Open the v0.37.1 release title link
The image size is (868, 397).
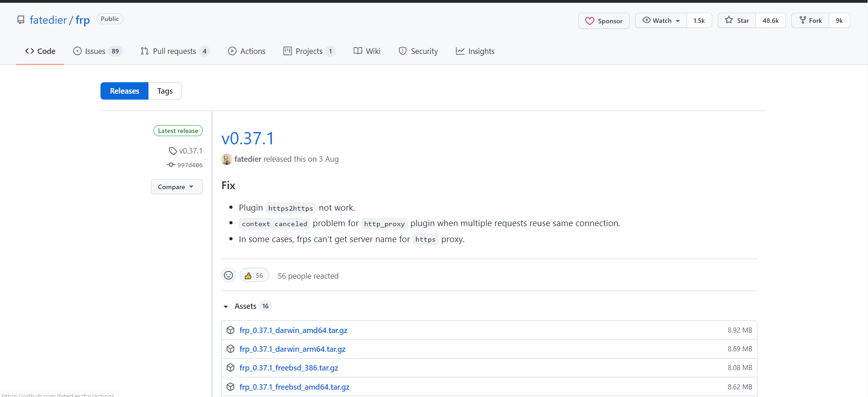248,138
